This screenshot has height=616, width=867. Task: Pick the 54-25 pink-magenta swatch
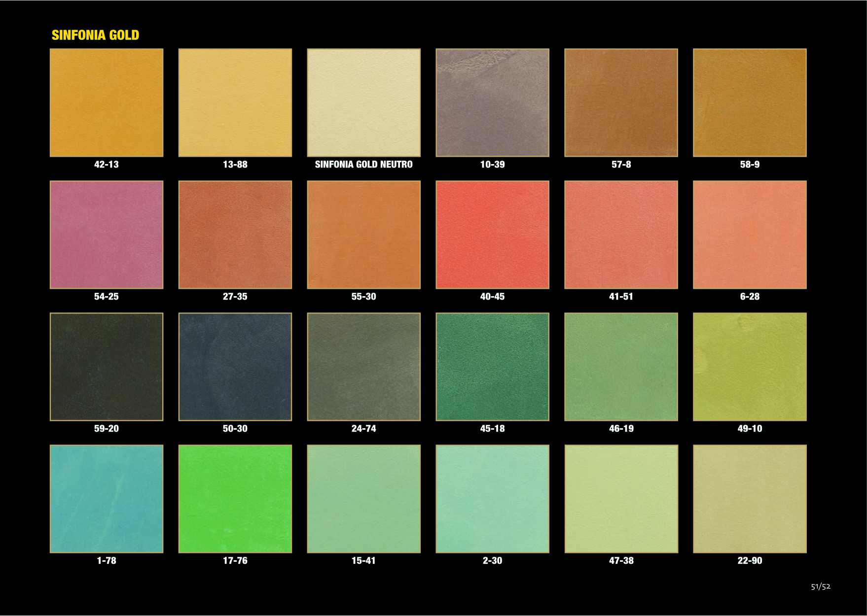coord(107,235)
